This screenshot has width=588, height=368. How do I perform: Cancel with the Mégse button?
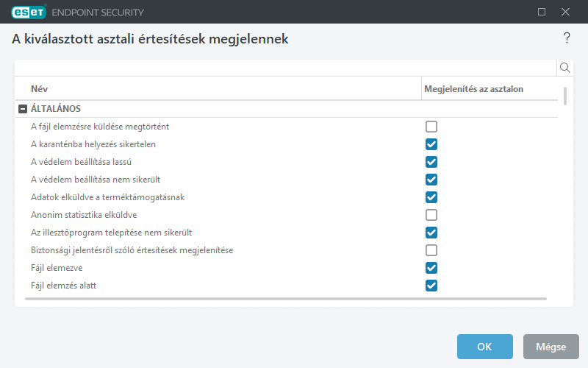click(x=551, y=347)
